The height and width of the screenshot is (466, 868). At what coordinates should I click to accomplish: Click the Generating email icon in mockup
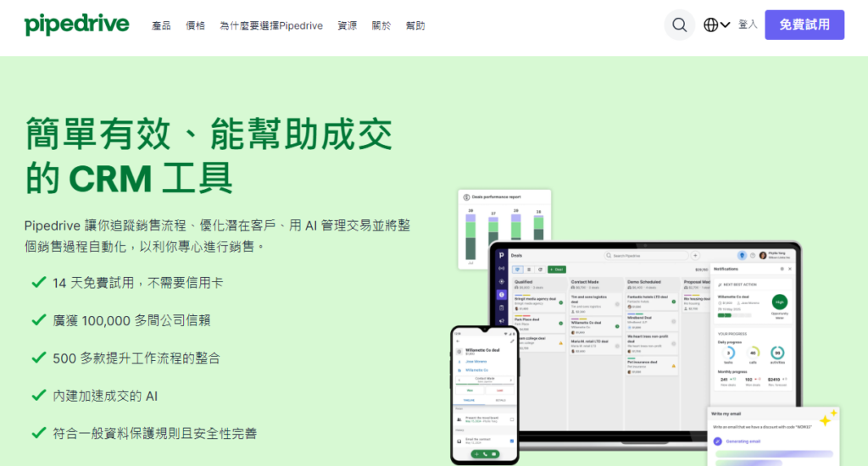pos(718,441)
